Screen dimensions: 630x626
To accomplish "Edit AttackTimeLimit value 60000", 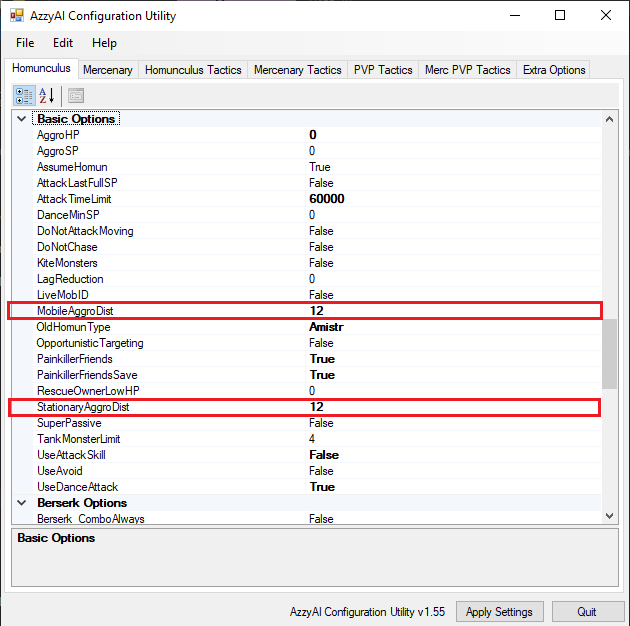I will (x=453, y=199).
